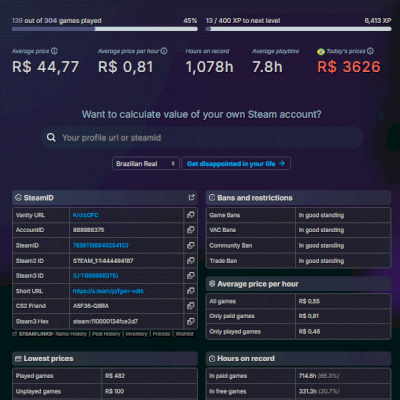Click the 'Want to calculate value' heading
Image resolution: width=400 pixels, height=400 pixels.
[x=202, y=114]
